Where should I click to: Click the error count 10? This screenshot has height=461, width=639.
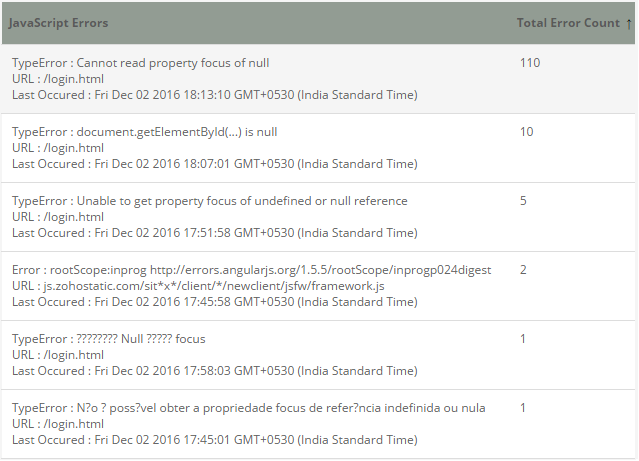tap(527, 132)
